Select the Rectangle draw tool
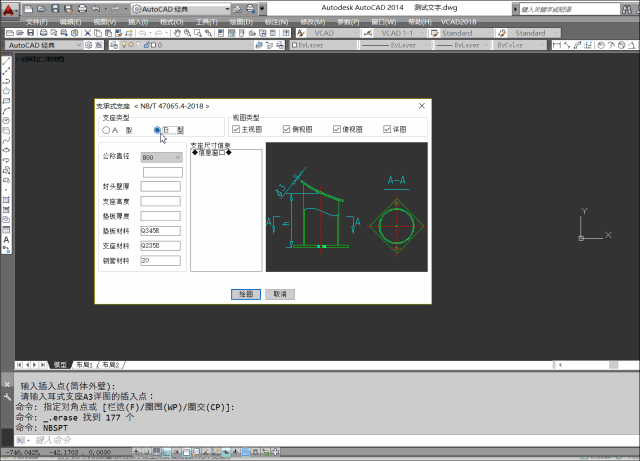This screenshot has height=461, width=640. click(6, 101)
